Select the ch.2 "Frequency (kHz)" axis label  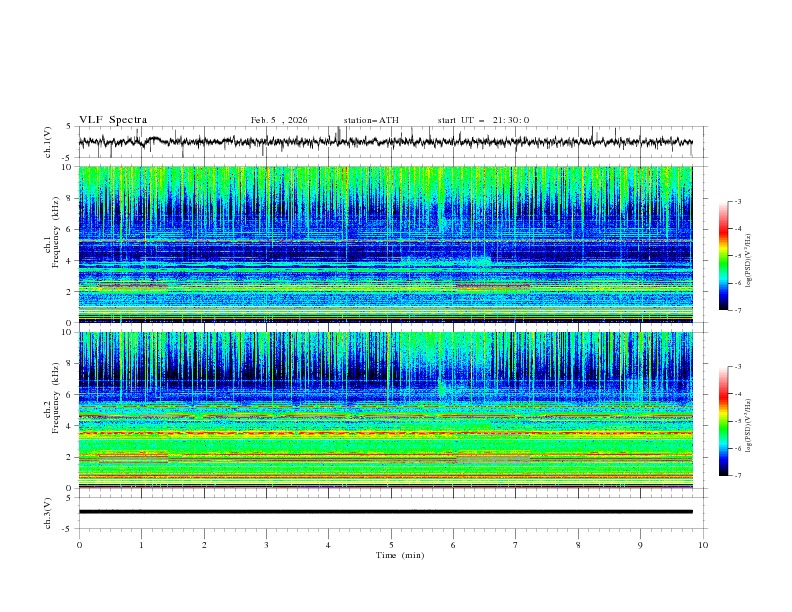[56, 398]
